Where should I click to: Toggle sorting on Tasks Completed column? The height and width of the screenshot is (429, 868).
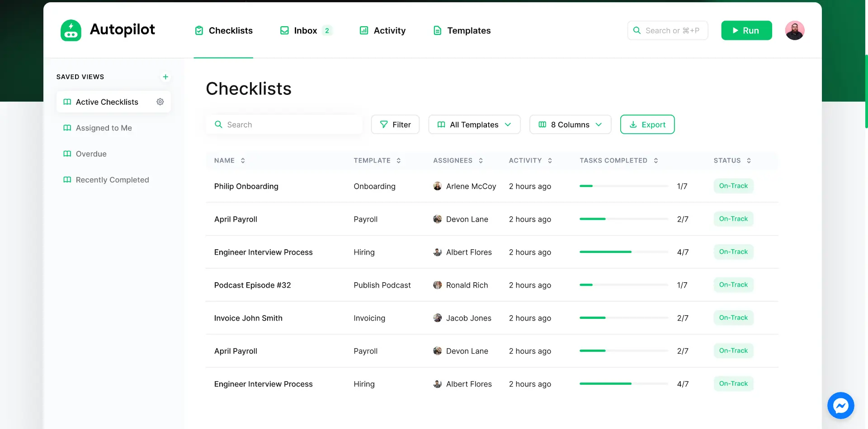656,161
